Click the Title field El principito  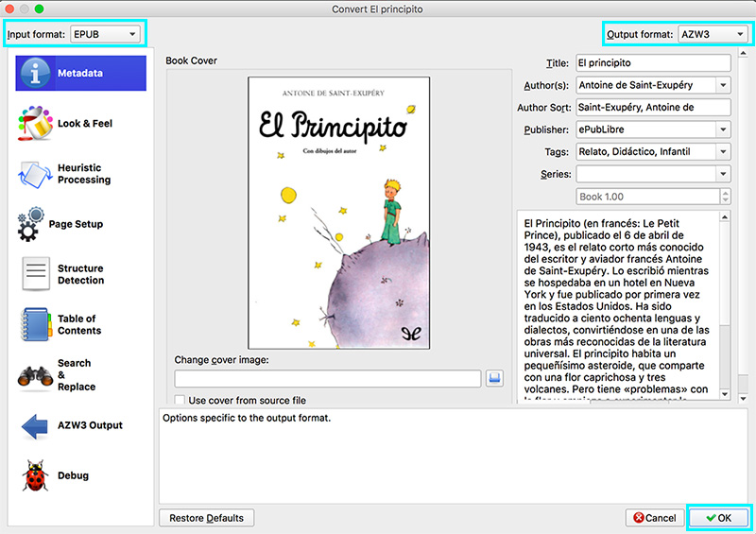coord(653,63)
